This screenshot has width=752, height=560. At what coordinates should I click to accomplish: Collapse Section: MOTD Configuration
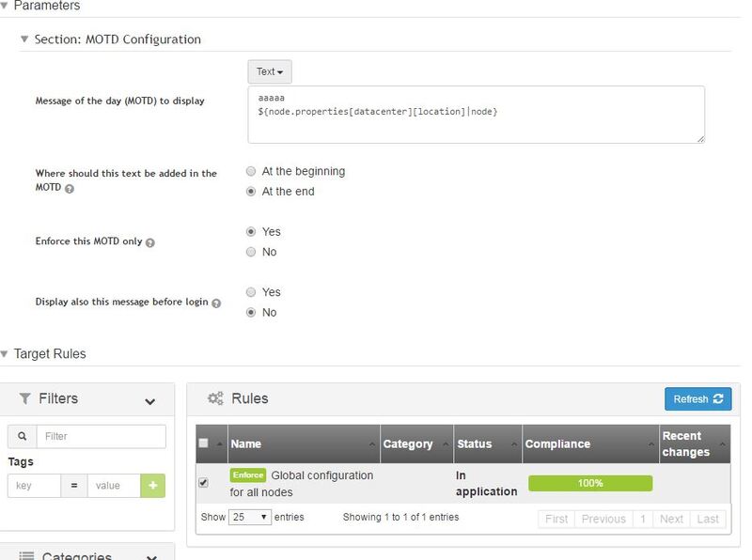(24, 39)
